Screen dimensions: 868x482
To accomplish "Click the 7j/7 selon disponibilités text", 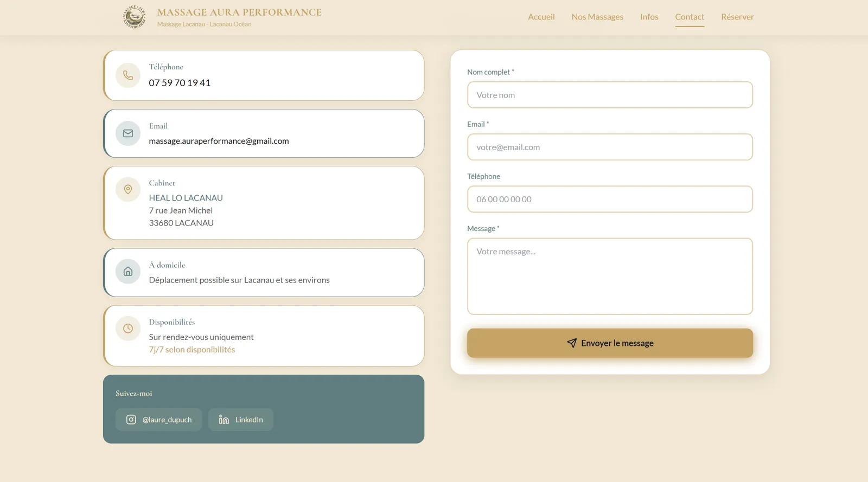I will point(192,350).
